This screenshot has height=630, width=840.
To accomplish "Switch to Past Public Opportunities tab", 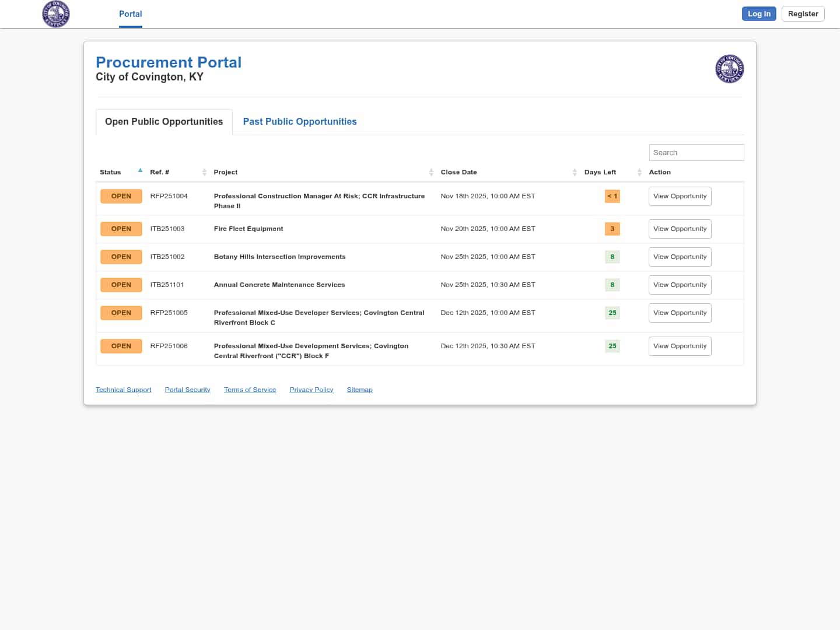I will (x=299, y=121).
